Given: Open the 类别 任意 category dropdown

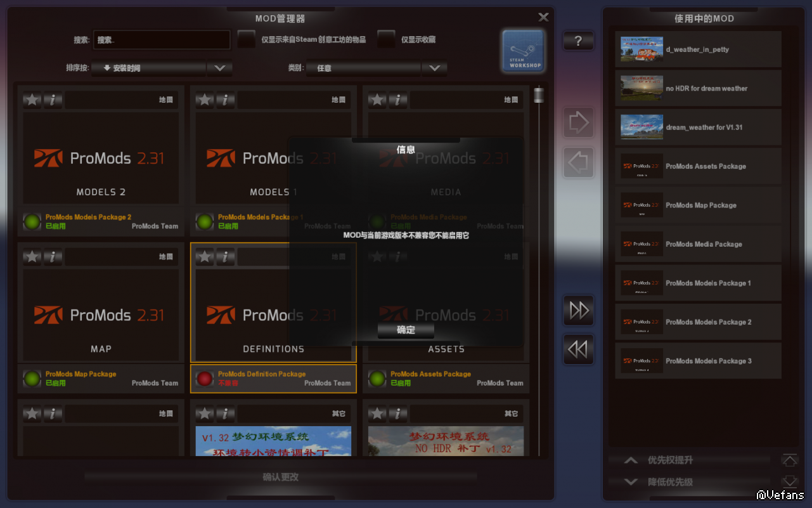Looking at the screenshot, I should coord(377,68).
